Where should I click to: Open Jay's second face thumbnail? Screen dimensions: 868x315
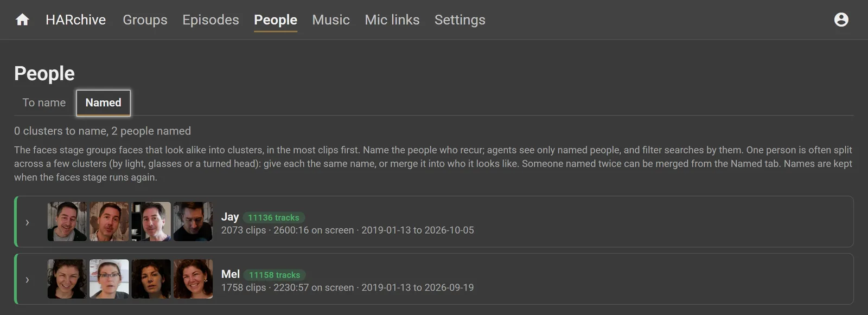(109, 222)
